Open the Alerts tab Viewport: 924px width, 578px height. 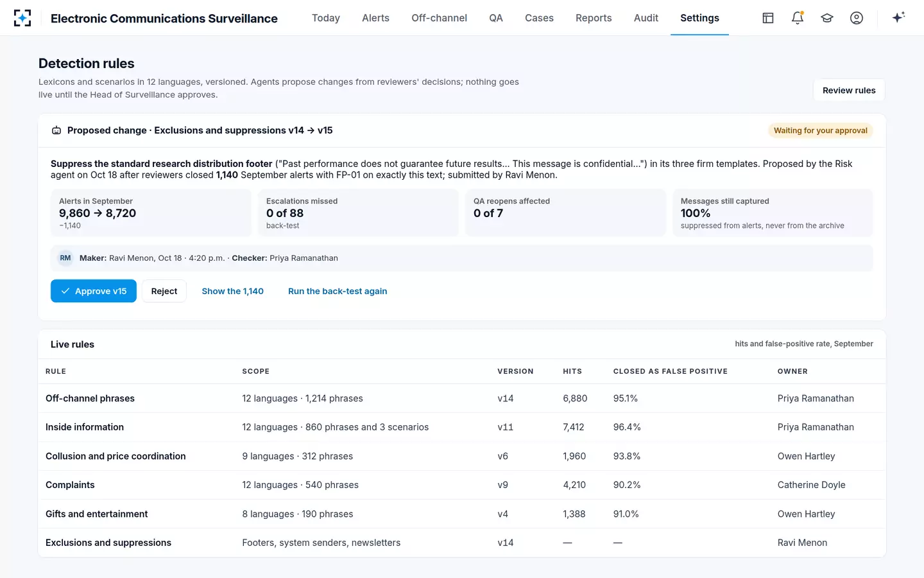tap(375, 18)
